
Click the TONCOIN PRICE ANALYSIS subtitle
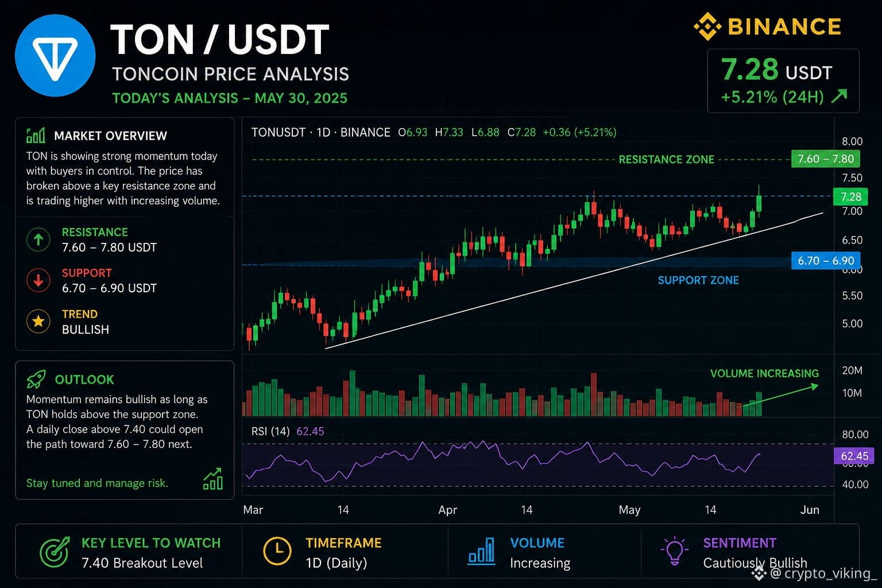[230, 74]
